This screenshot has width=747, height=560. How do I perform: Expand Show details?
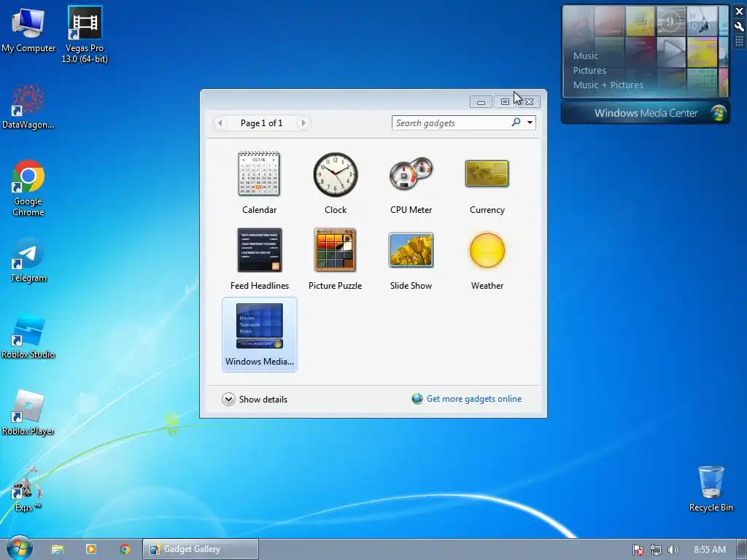point(255,399)
